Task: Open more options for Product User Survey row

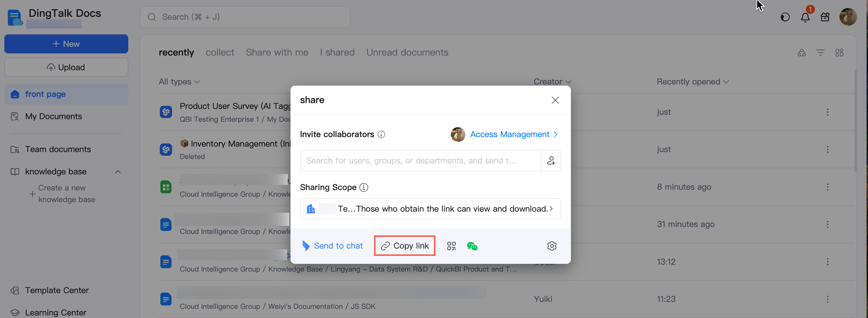Action: (827, 112)
